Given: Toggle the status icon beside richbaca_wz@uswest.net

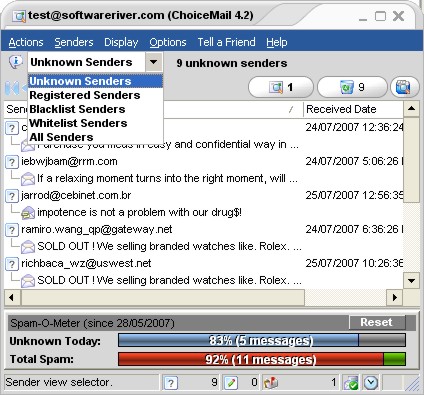Looking at the screenshot, I should (12, 264).
